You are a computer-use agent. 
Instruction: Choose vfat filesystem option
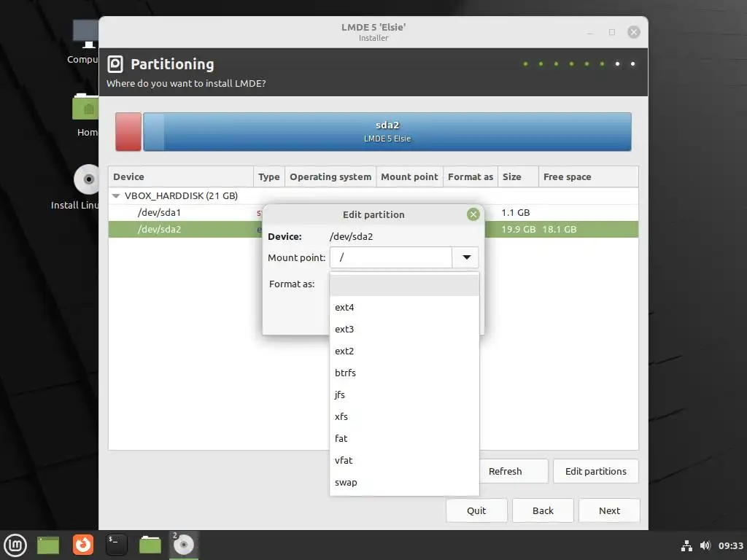(404, 461)
